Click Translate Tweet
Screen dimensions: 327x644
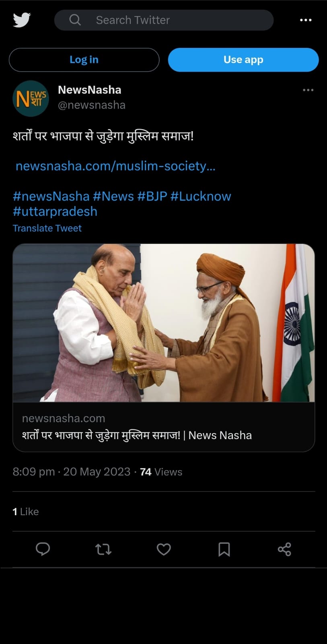[47, 228]
